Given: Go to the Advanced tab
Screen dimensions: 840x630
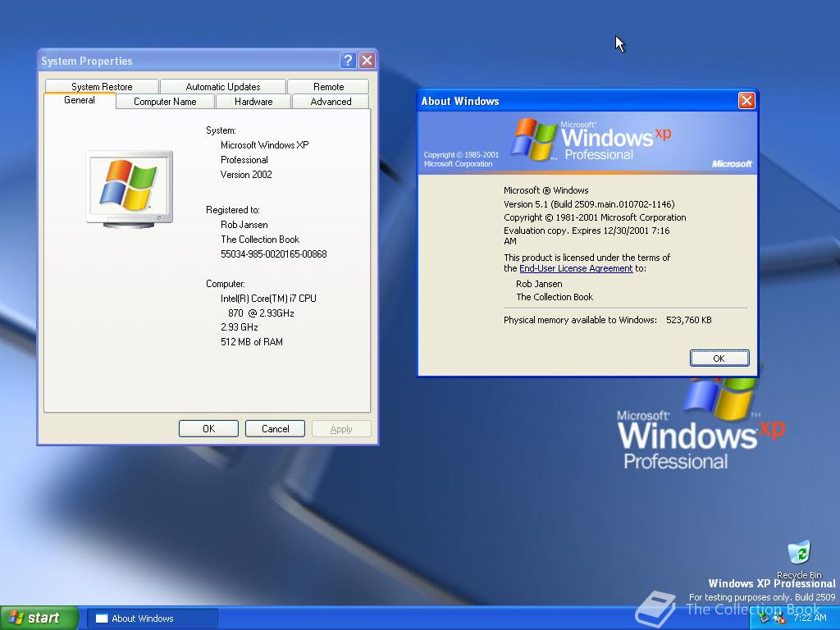Looking at the screenshot, I should pos(331,102).
